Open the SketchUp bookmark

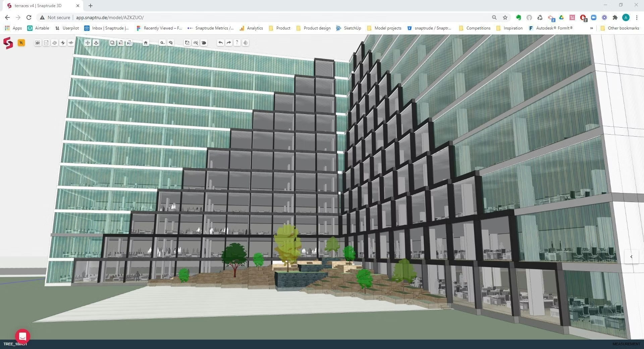click(x=348, y=28)
